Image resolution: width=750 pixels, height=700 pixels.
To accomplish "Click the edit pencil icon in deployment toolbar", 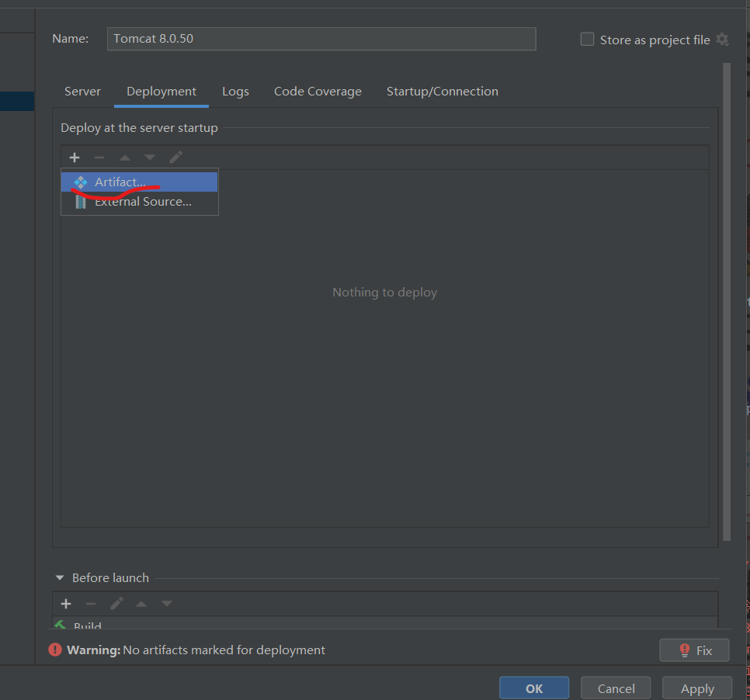I will point(175,158).
